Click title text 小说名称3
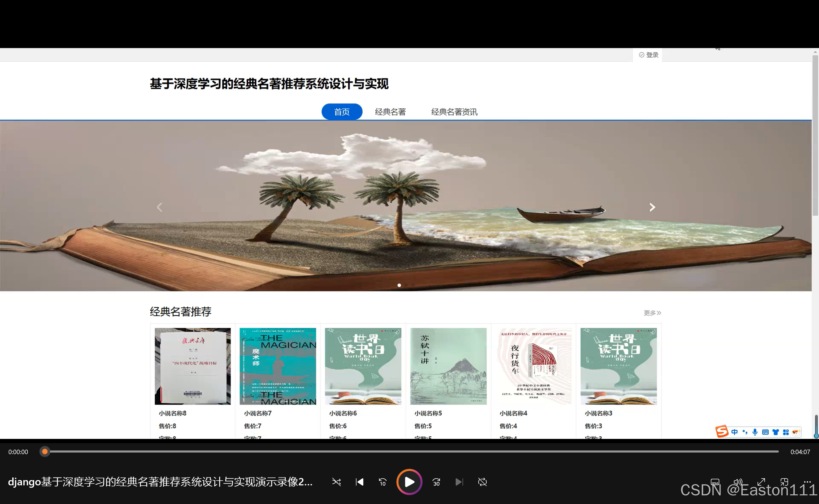 tap(599, 413)
